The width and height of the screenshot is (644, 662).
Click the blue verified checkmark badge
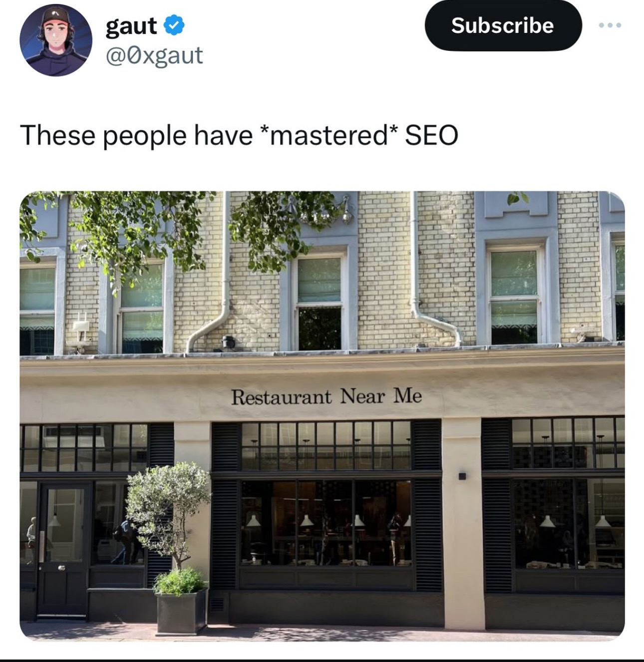coord(174,25)
